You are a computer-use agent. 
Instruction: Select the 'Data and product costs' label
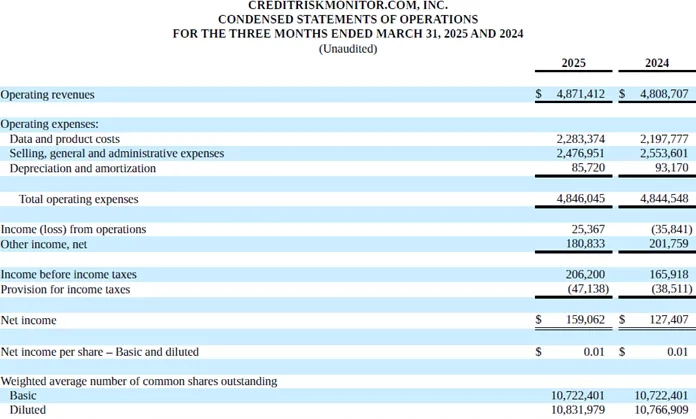[65, 139]
